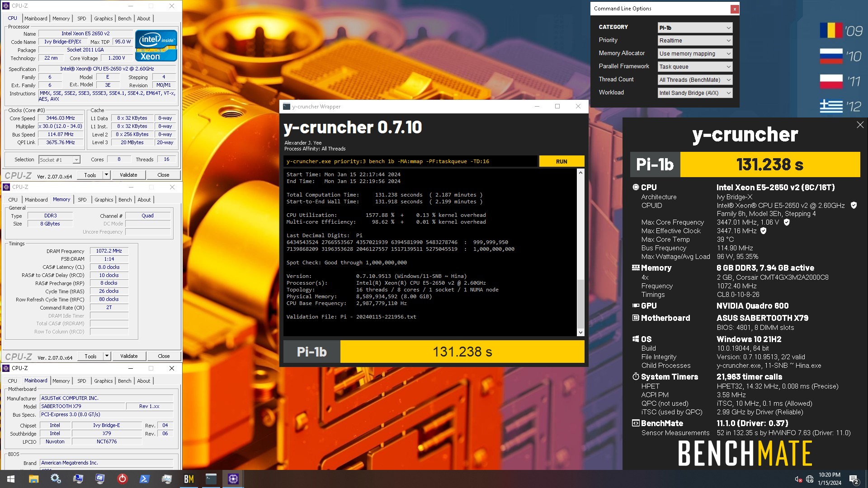Open Bench tab in CPU-Z Memory window
This screenshot has width=868, height=488.
click(x=125, y=200)
